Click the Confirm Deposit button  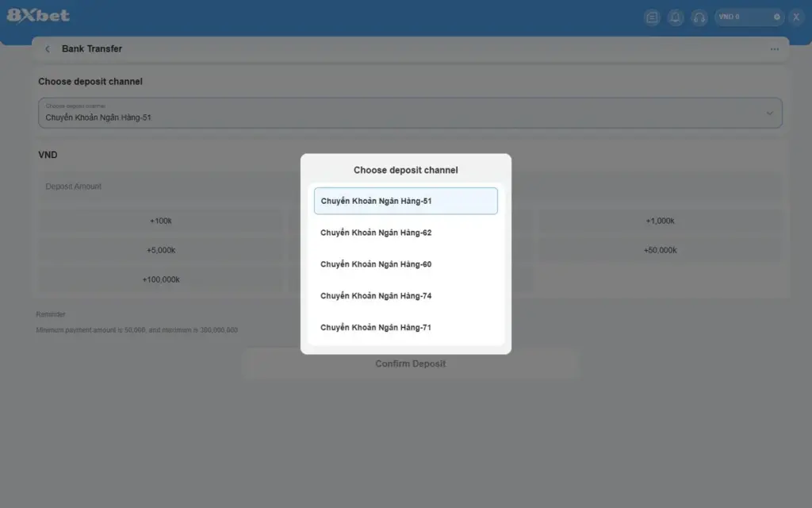click(x=410, y=364)
